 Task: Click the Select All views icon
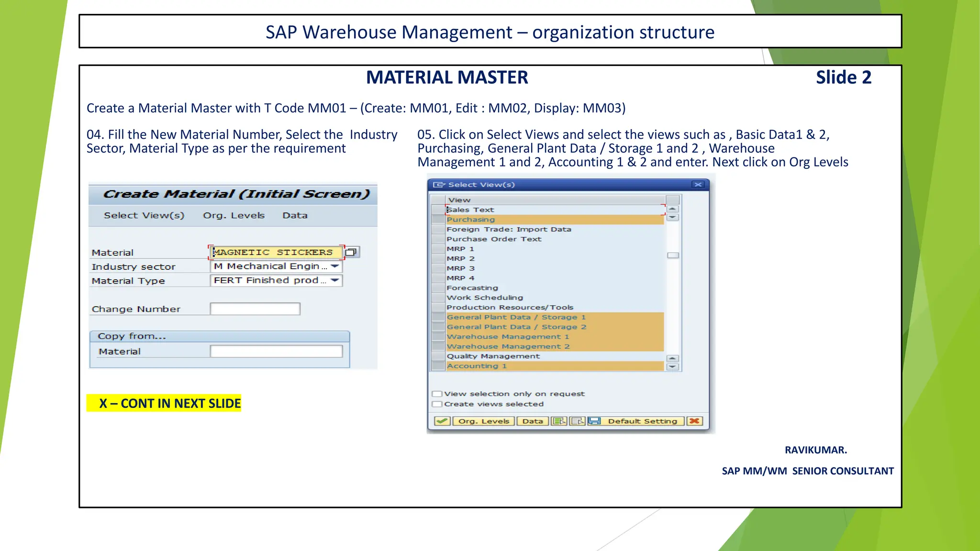pos(558,421)
